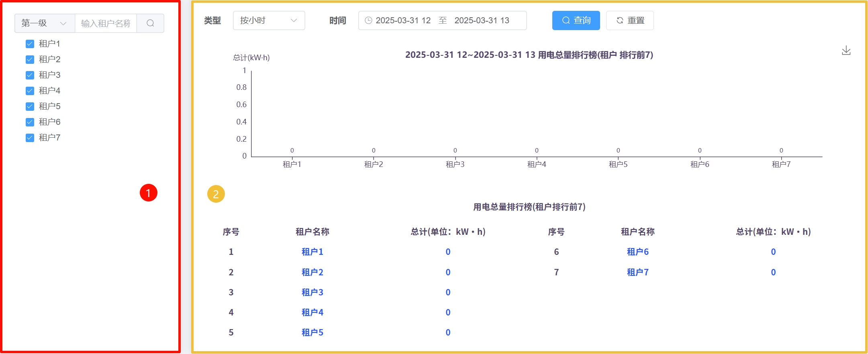Viewport: 868px width, 354px height.
Task: Click the 租户1 label on chart x-axis
Action: point(292,164)
